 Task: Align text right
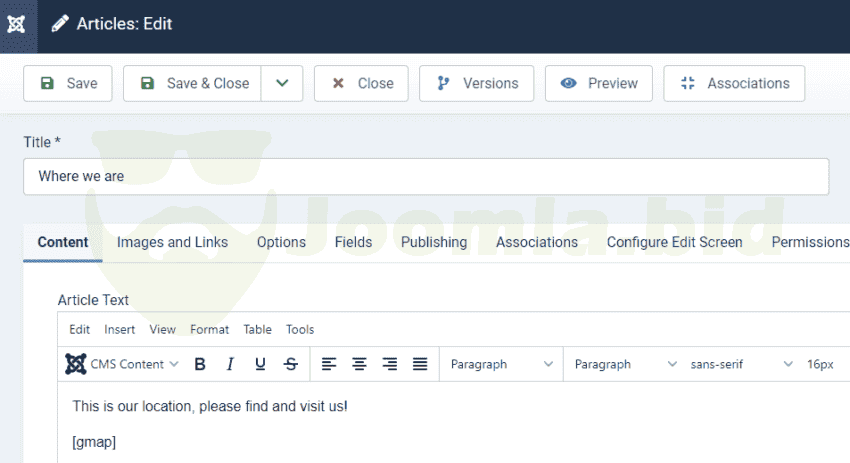tap(390, 365)
